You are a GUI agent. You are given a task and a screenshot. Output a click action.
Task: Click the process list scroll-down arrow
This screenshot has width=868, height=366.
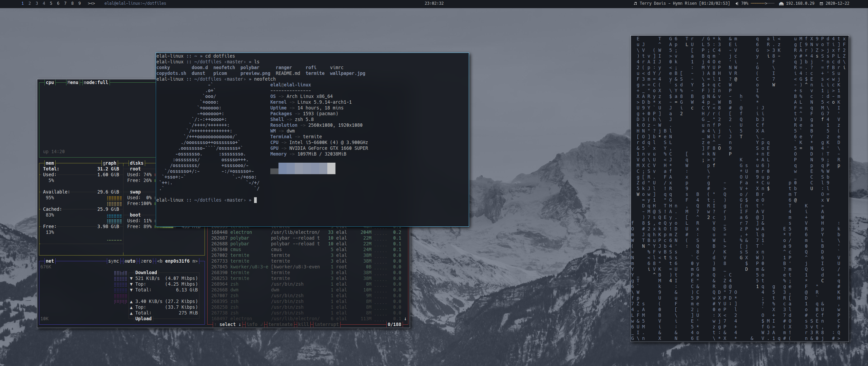click(x=405, y=319)
